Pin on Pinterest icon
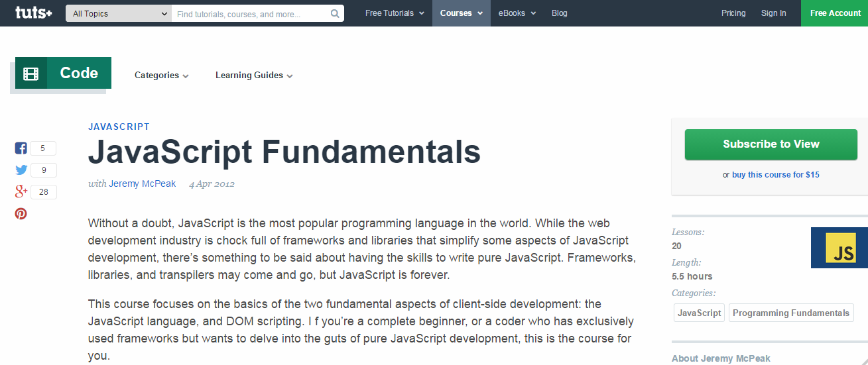868x365 pixels. point(21,214)
